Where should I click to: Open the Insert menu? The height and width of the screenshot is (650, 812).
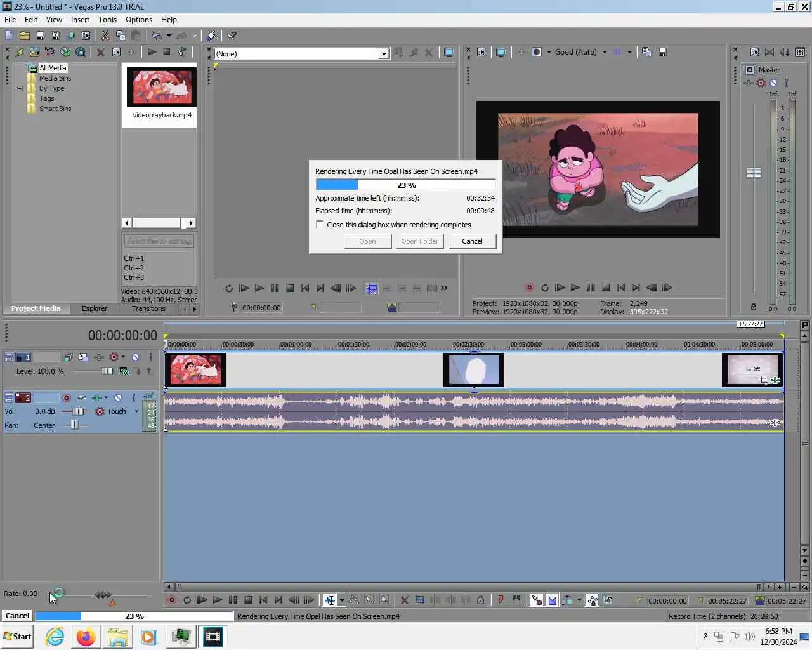[80, 20]
